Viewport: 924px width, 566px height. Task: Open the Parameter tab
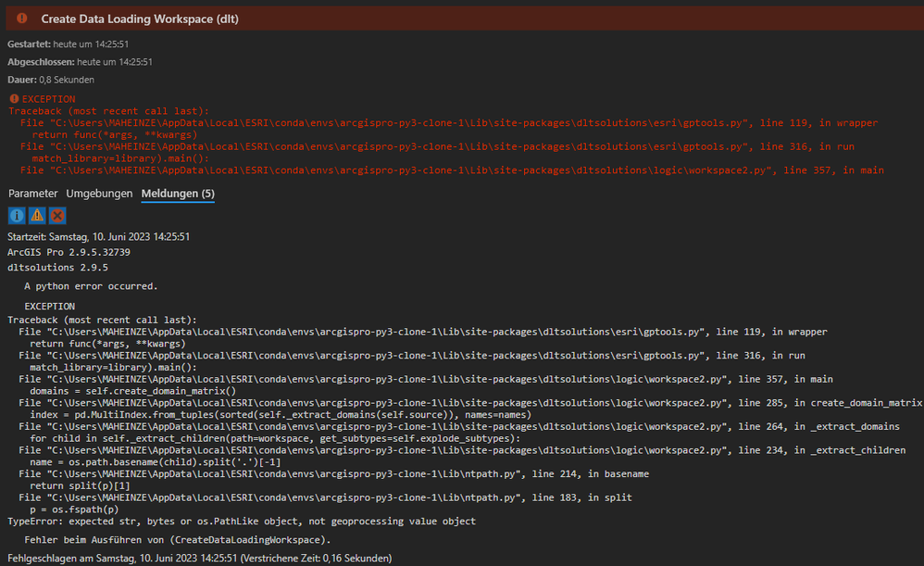[32, 193]
